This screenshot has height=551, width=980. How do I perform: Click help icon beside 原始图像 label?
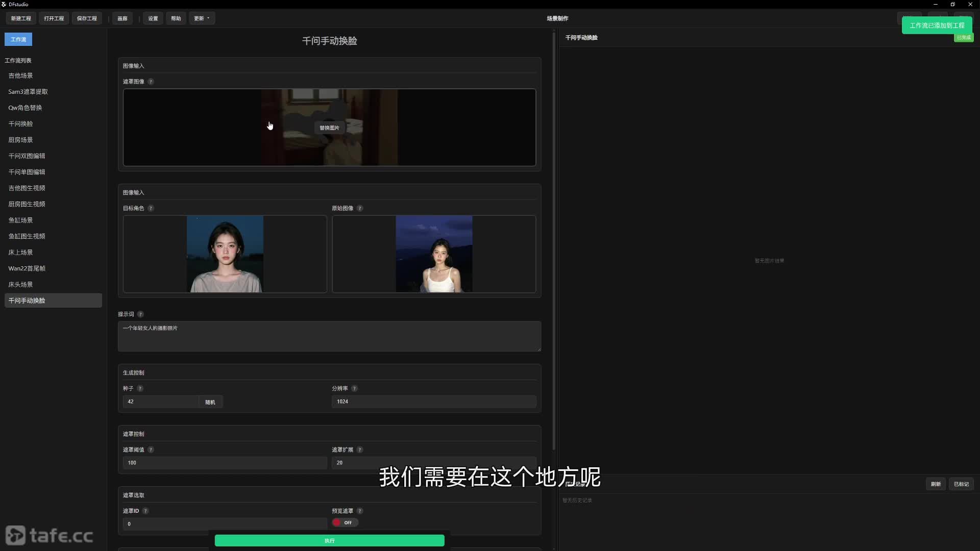pyautogui.click(x=360, y=208)
